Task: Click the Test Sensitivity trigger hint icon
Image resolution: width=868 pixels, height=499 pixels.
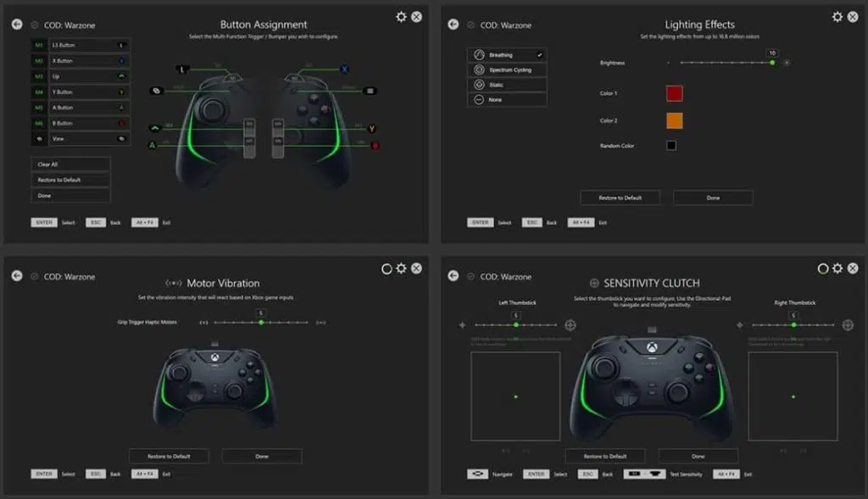Action: (644, 474)
